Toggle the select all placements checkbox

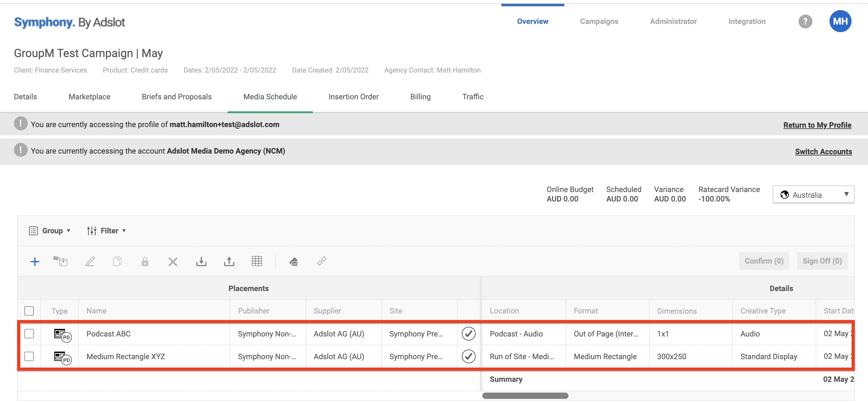pyautogui.click(x=29, y=311)
